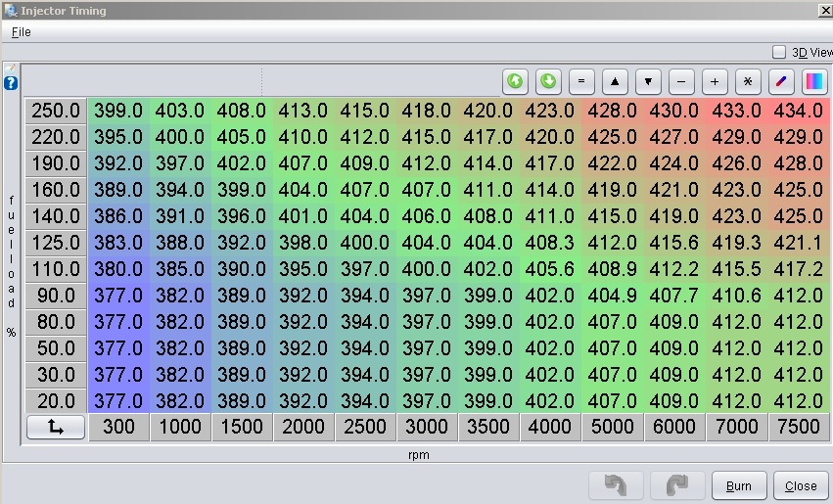Select the 5000 rpm column header
This screenshot has height=504, width=833.
pos(612,427)
